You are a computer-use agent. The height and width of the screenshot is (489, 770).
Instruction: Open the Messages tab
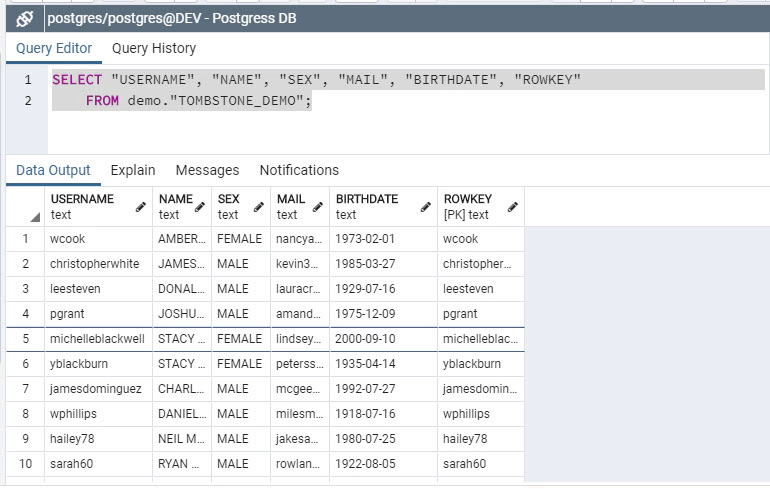coord(207,170)
